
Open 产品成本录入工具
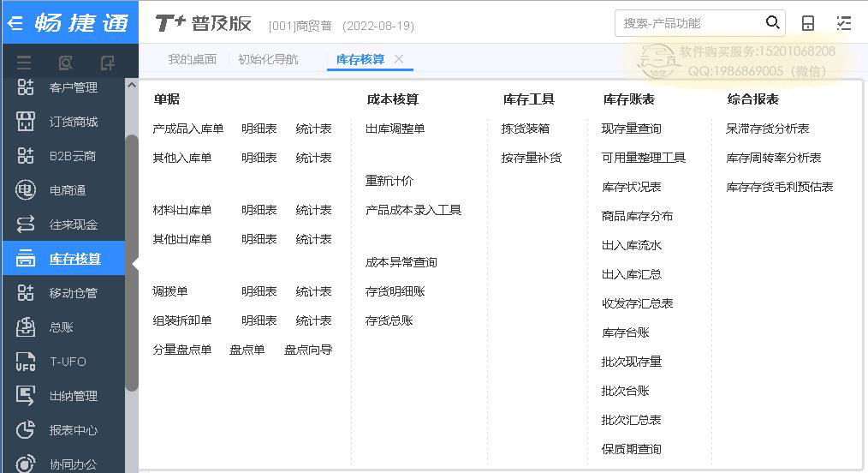click(x=413, y=210)
